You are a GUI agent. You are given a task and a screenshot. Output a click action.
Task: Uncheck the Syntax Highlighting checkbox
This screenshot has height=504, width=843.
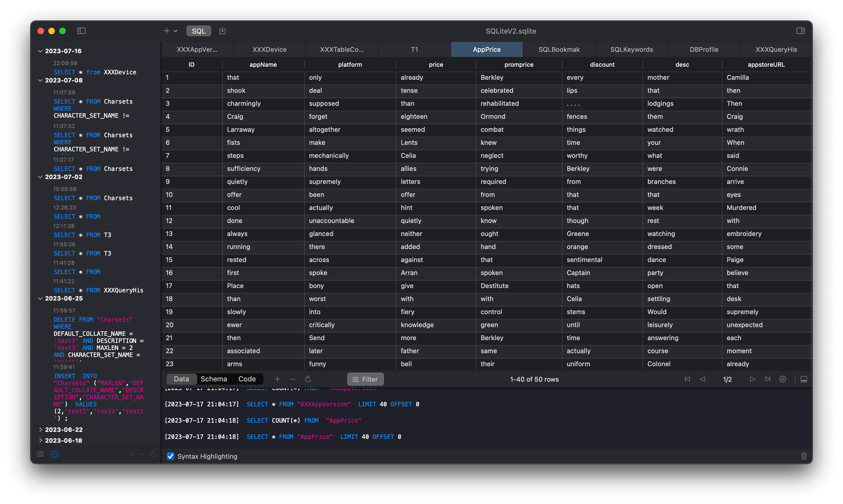tap(171, 456)
